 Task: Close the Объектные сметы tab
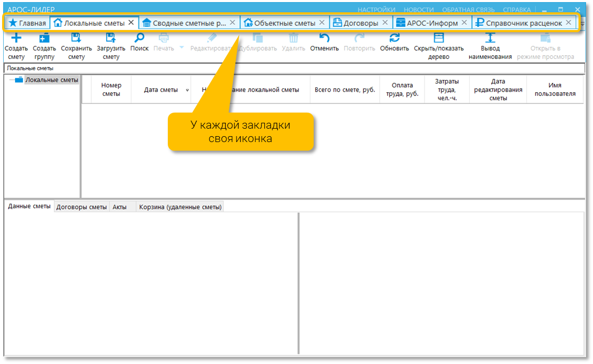coord(322,23)
